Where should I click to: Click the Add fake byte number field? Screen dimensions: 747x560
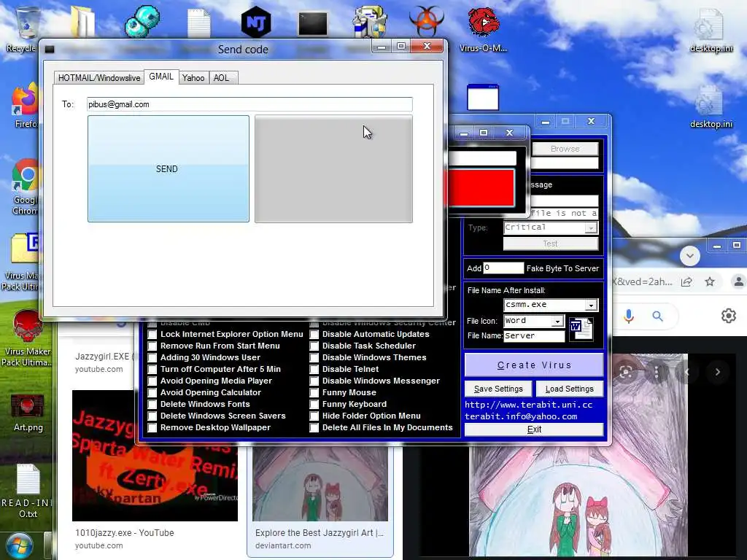pyautogui.click(x=503, y=268)
